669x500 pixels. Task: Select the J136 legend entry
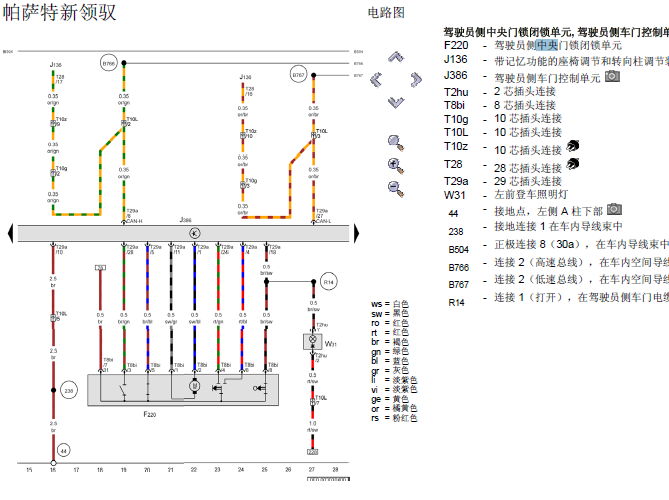[556, 61]
